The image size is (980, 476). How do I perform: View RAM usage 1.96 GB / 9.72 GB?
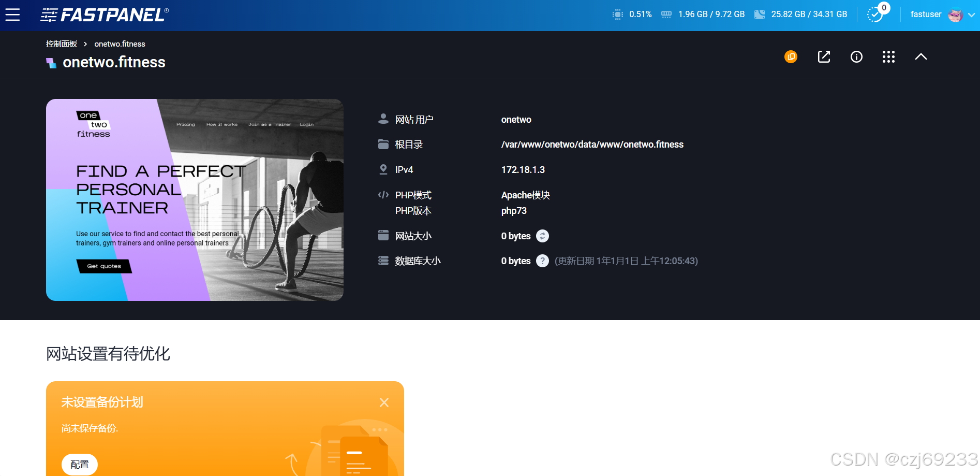703,15
